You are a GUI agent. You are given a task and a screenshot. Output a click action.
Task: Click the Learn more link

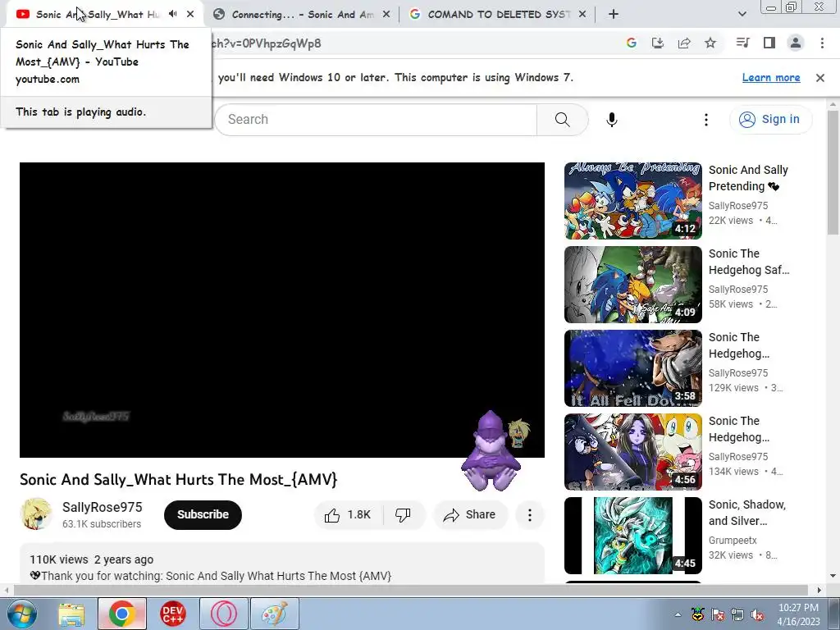[771, 78]
